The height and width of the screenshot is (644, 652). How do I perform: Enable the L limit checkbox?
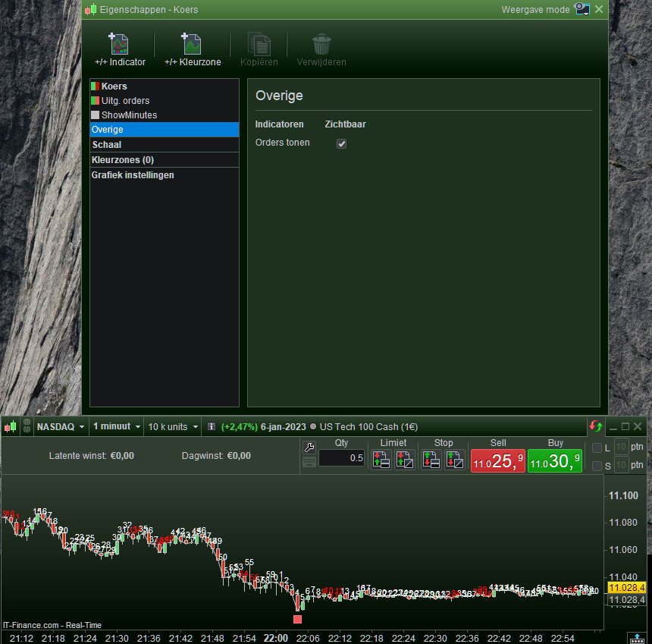coord(597,448)
